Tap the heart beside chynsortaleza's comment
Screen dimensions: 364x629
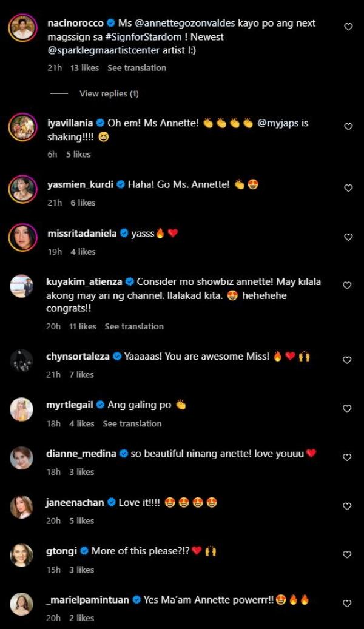[x=348, y=360]
